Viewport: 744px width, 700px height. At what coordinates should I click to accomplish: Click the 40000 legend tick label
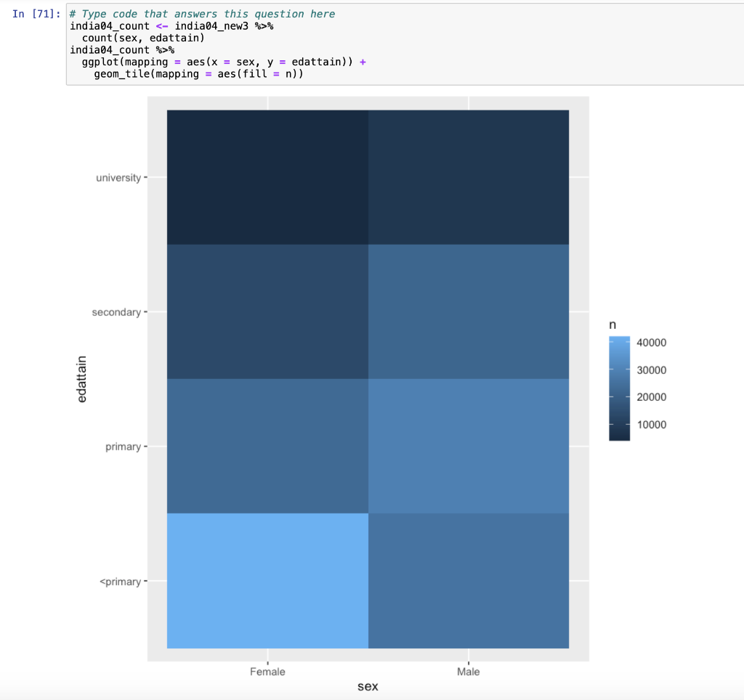coord(650,342)
